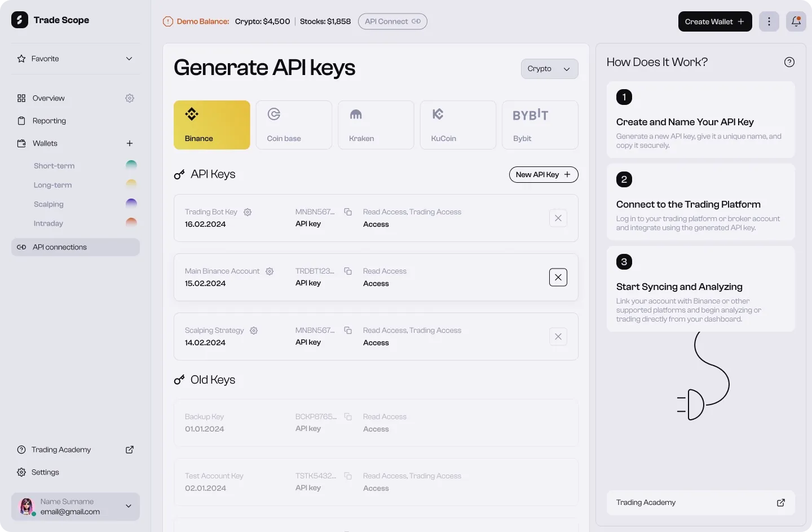
Task: Open settings gear for Scalping Strategy
Action: [x=254, y=331]
